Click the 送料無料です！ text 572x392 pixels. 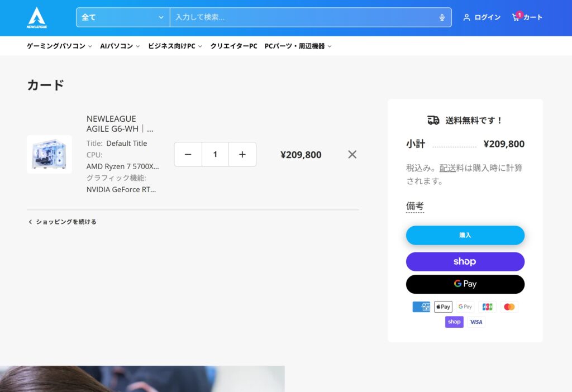point(474,120)
